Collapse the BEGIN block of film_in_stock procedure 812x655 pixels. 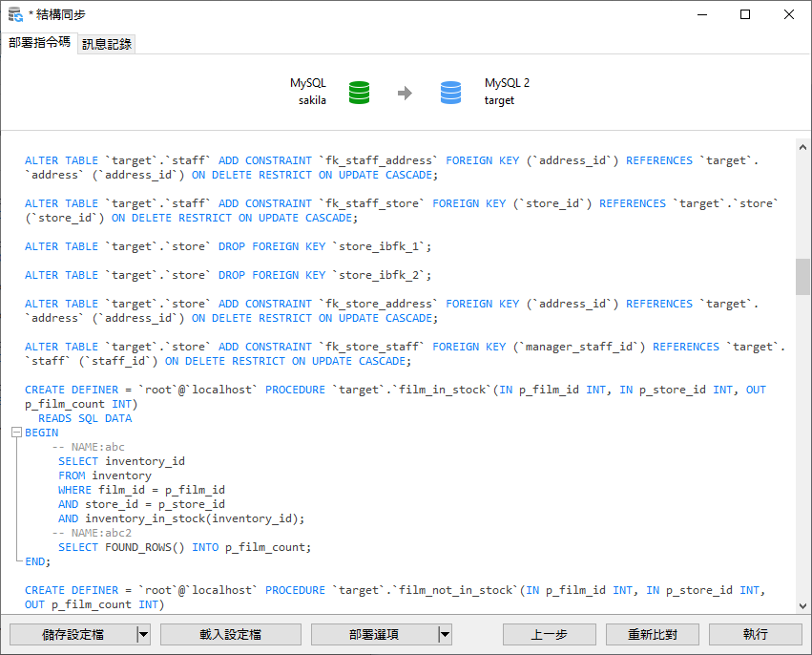pos(15,432)
